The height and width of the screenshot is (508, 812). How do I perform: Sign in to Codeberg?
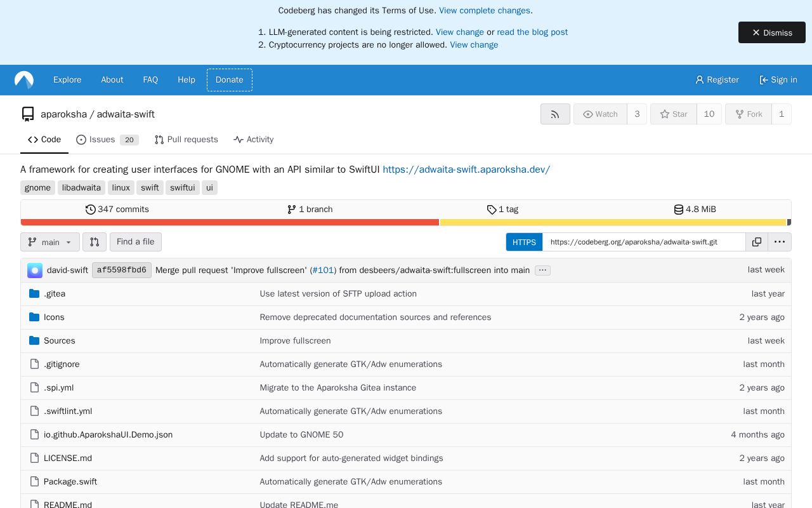(x=778, y=80)
